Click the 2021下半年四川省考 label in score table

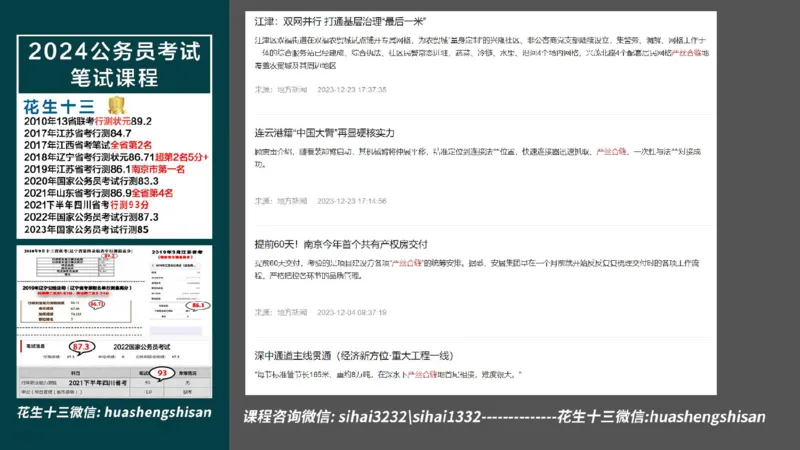pyautogui.click(x=97, y=383)
